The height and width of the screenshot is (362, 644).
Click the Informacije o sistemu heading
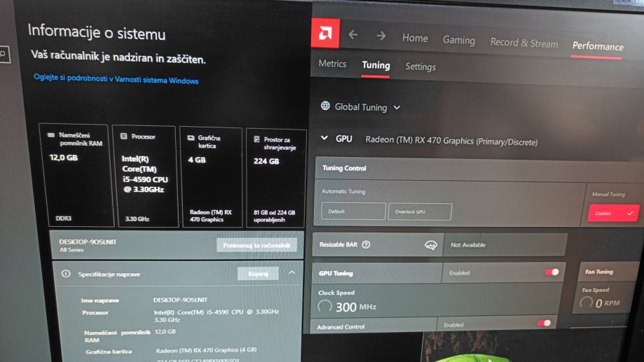[97, 32]
